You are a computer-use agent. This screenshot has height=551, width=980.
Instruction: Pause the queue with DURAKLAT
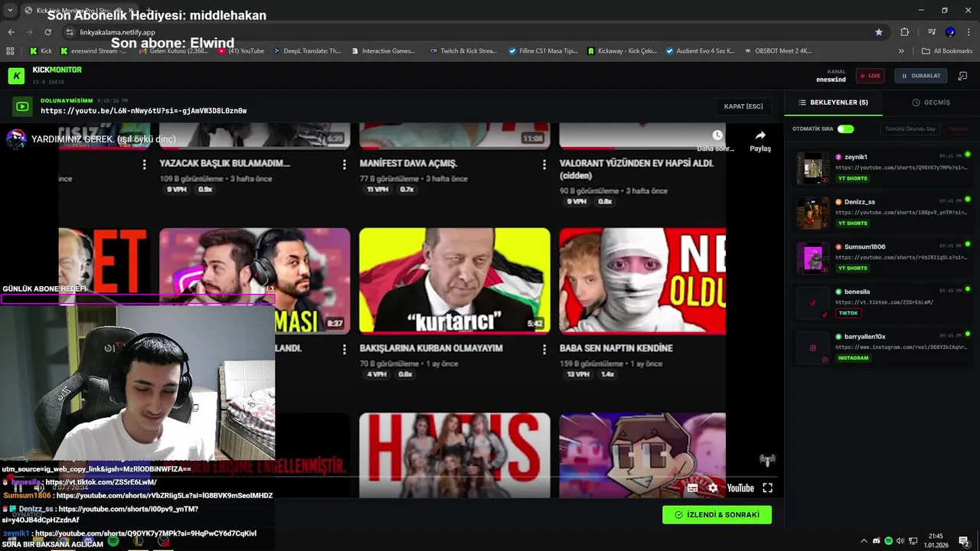pos(921,76)
